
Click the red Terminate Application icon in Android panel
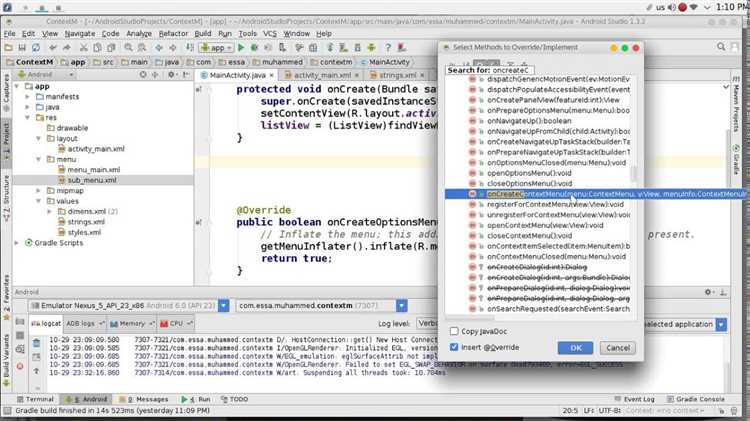[20, 366]
